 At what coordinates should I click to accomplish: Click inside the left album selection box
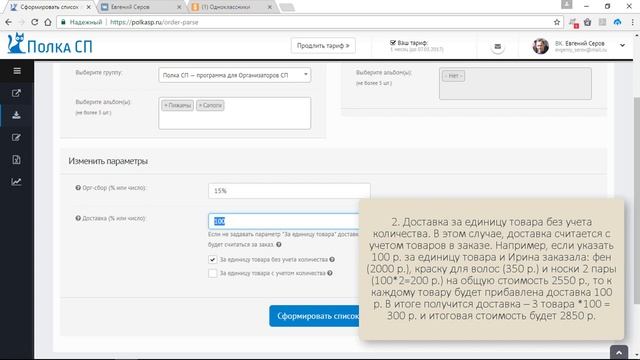coord(234,113)
